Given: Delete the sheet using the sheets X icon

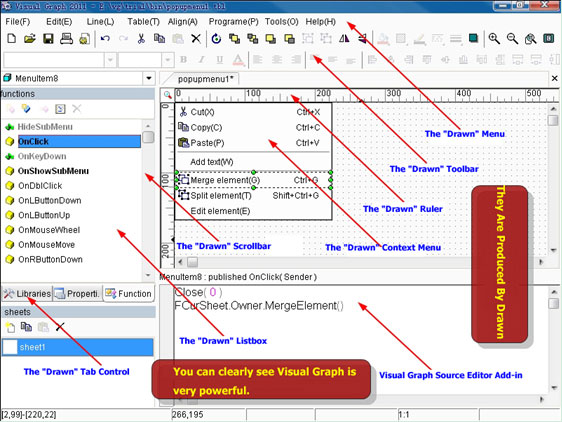Looking at the screenshot, I should [x=60, y=327].
